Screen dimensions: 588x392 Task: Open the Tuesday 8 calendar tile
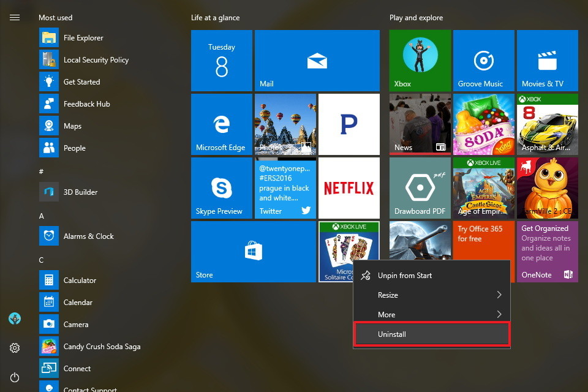221,60
